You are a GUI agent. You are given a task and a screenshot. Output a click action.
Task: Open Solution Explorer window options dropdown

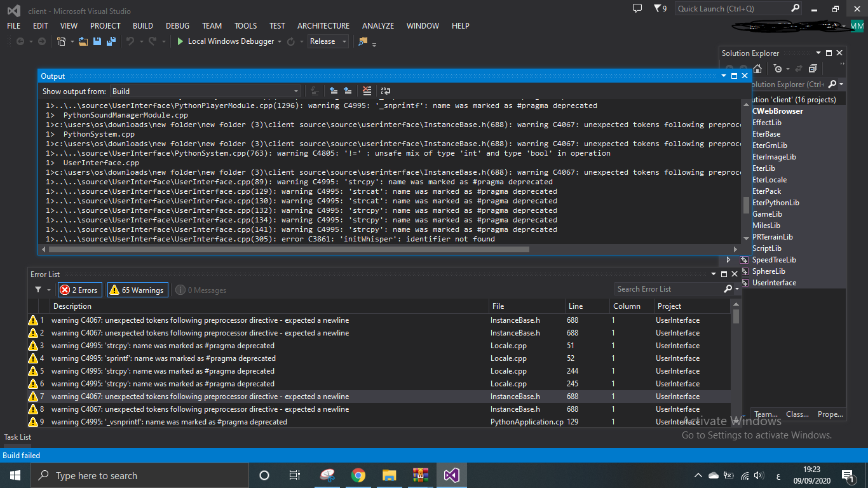[818, 53]
